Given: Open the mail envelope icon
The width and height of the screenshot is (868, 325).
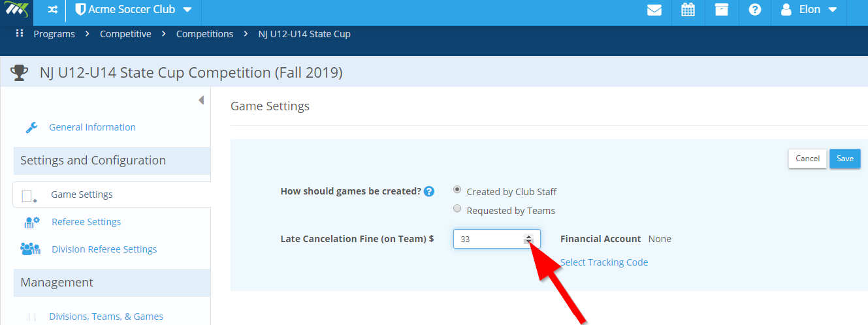Looking at the screenshot, I should (x=654, y=10).
